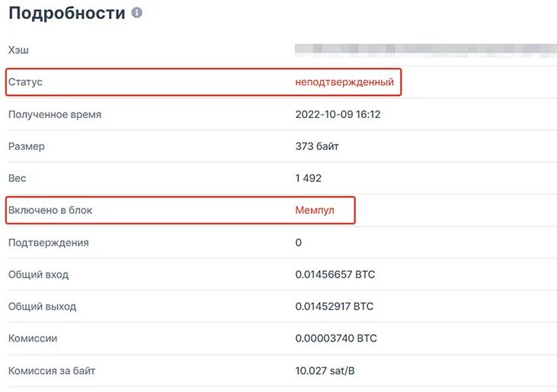Click the weight value 1 492
The image size is (557, 392).
click(x=309, y=178)
